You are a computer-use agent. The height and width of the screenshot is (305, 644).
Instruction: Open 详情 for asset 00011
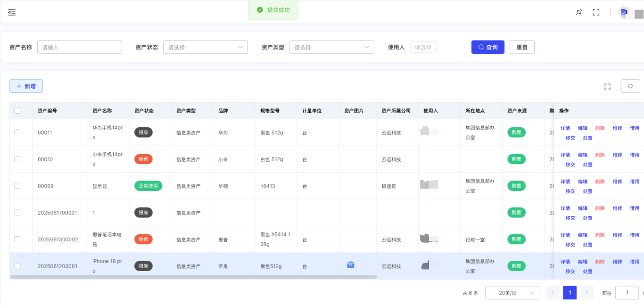[565, 128]
